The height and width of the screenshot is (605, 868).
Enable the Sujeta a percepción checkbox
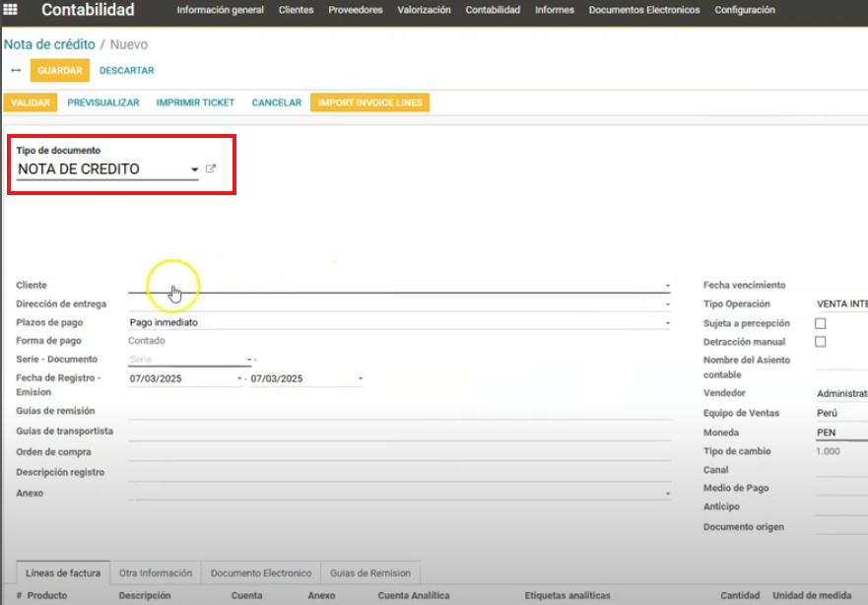(821, 323)
